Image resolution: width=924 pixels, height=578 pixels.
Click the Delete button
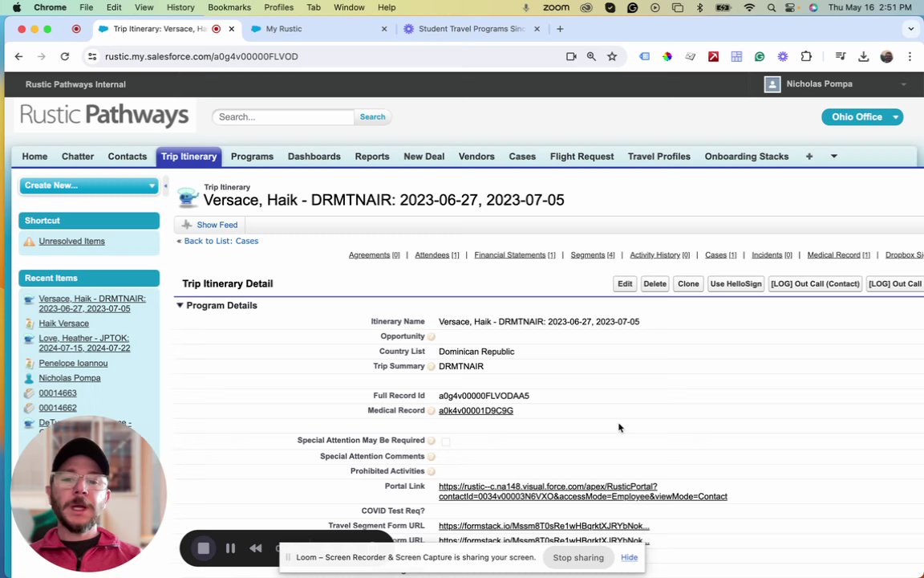(654, 283)
